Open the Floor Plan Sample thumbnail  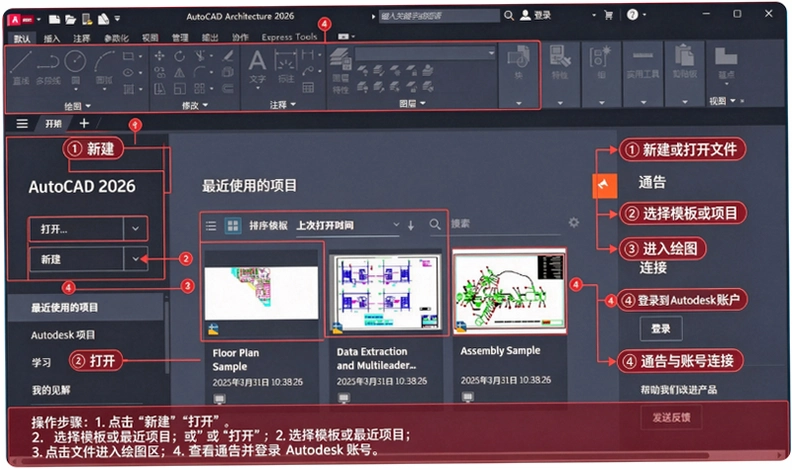pos(262,293)
